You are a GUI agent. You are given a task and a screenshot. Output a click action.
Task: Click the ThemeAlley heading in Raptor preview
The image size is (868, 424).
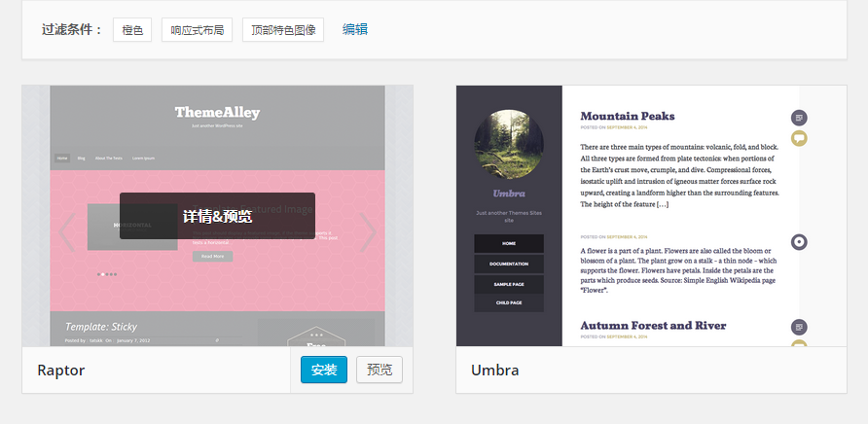point(218,113)
